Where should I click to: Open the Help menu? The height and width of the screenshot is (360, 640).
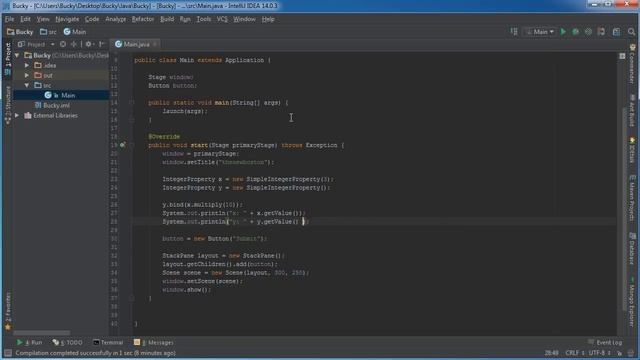[x=268, y=19]
